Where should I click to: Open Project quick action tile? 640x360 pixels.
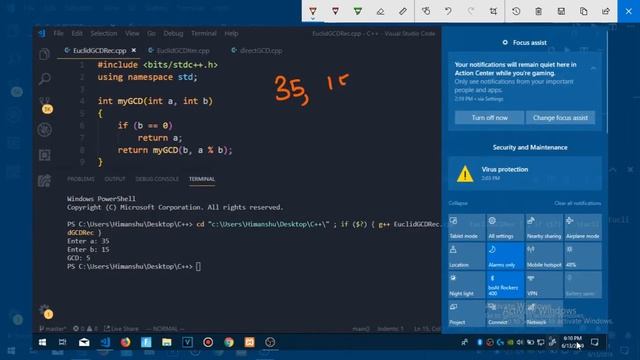[x=467, y=313]
